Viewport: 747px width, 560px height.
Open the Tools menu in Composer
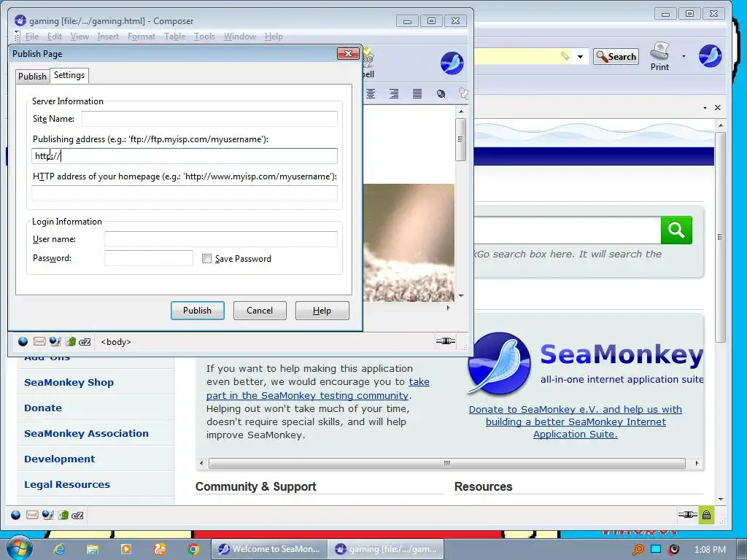(x=204, y=36)
